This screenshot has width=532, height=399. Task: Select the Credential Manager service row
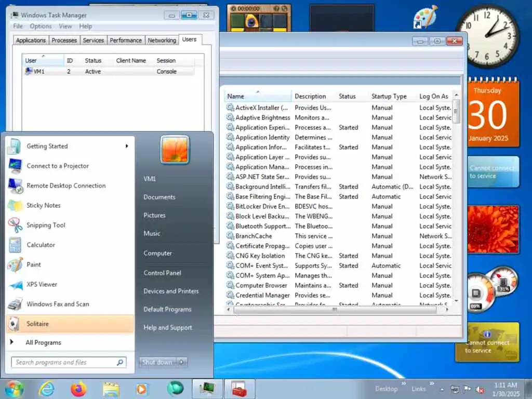click(x=339, y=295)
